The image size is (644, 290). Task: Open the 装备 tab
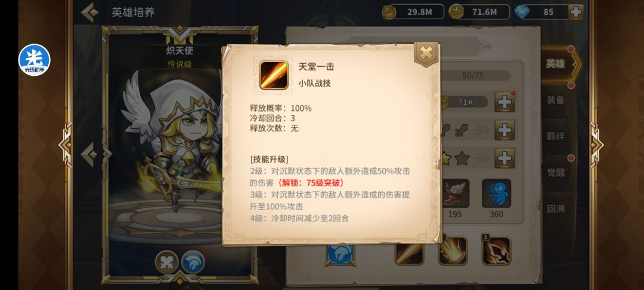pyautogui.click(x=555, y=100)
